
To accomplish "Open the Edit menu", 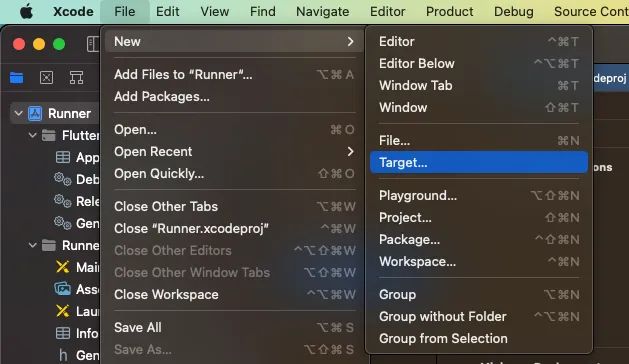I will pyautogui.click(x=167, y=12).
